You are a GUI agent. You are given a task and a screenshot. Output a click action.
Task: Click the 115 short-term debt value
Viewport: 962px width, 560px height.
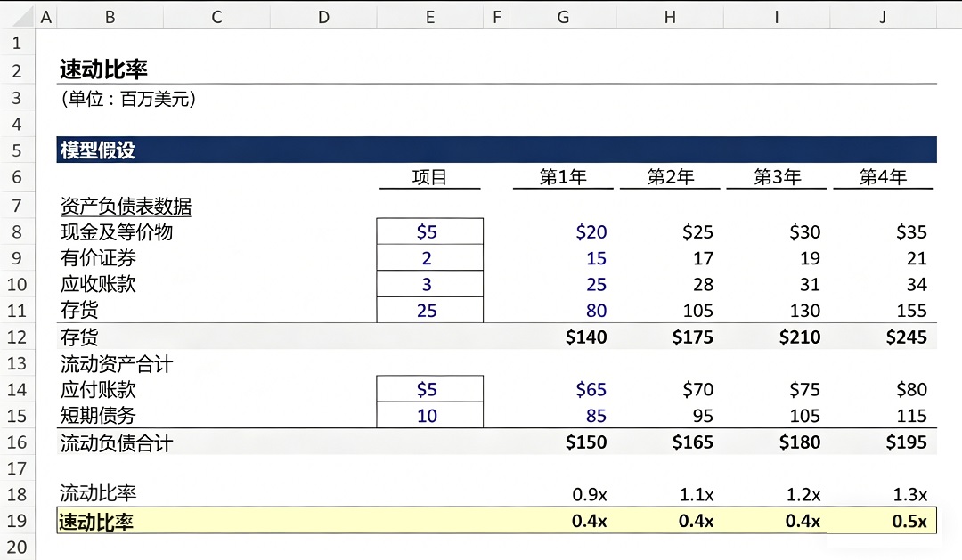coord(912,416)
